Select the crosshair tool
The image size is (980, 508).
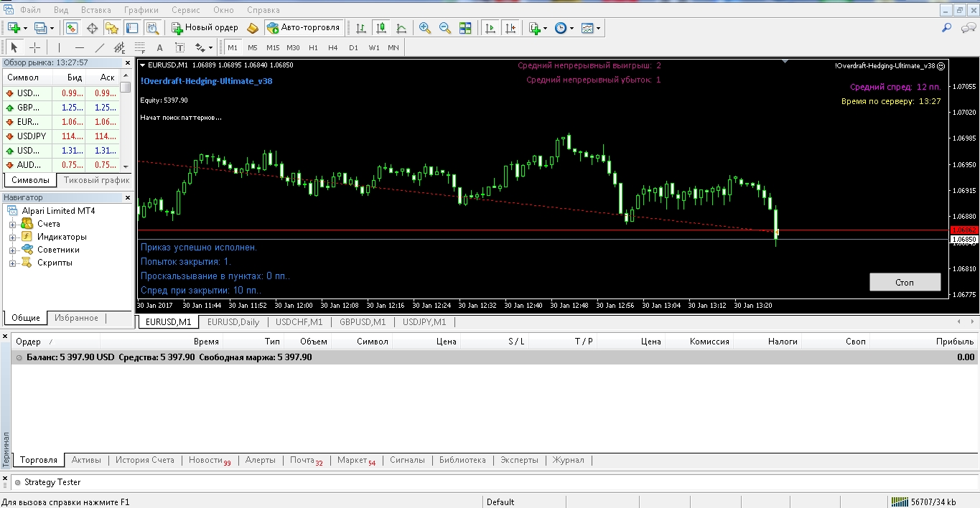click(34, 47)
